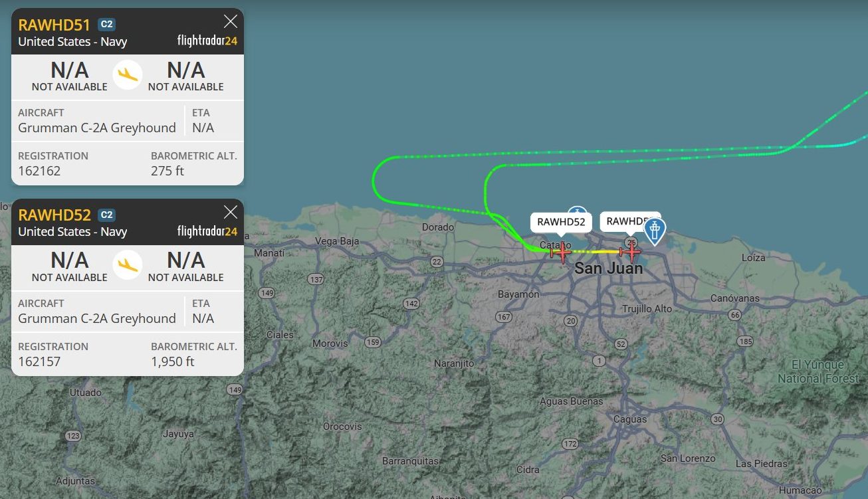Viewport: 868px width, 499px height.
Task: Click flightradar24 logo in RAWHD51 card
Action: coord(207,41)
